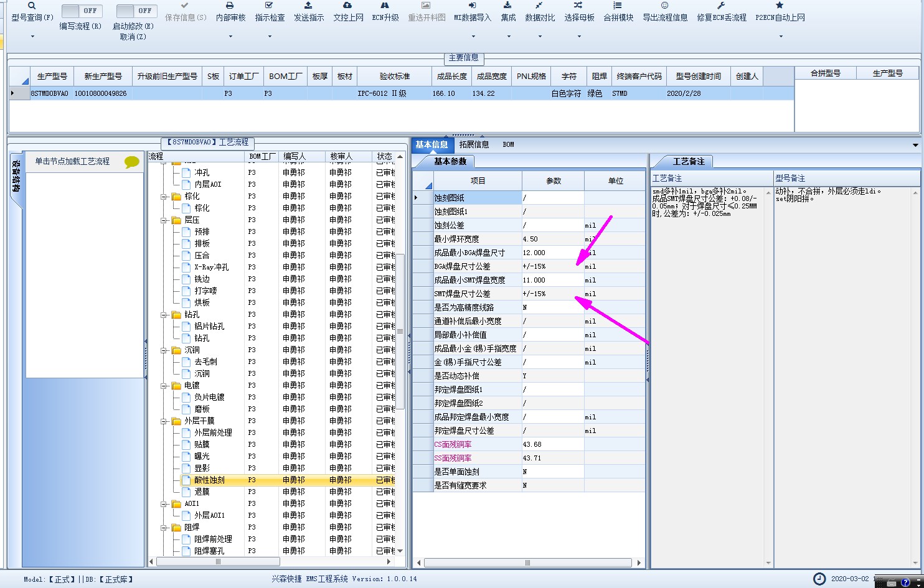Collapse the 外层干膜 tree folder
Viewport: 924px width, 588px height.
[165, 421]
